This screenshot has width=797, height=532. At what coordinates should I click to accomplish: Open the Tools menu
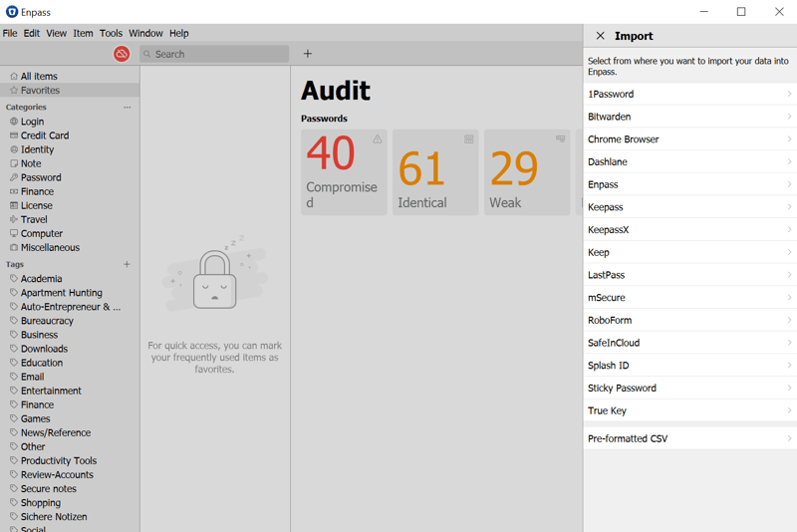(111, 33)
